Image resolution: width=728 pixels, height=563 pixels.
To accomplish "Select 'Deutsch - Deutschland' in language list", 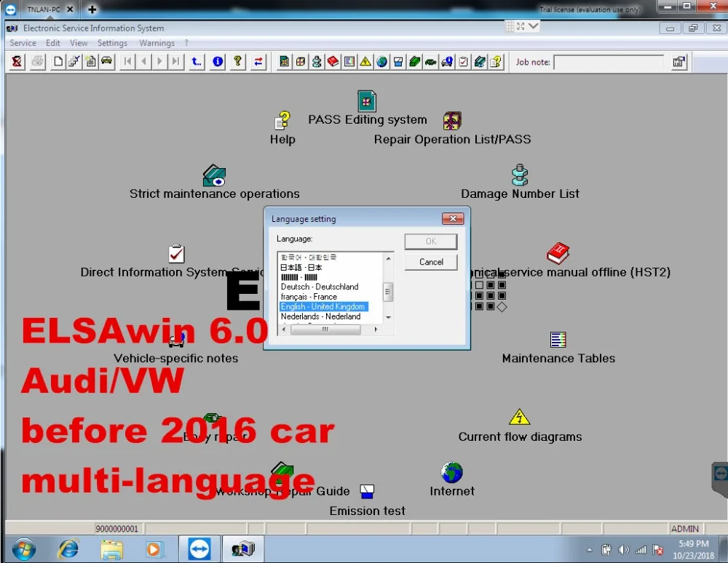I will [320, 287].
